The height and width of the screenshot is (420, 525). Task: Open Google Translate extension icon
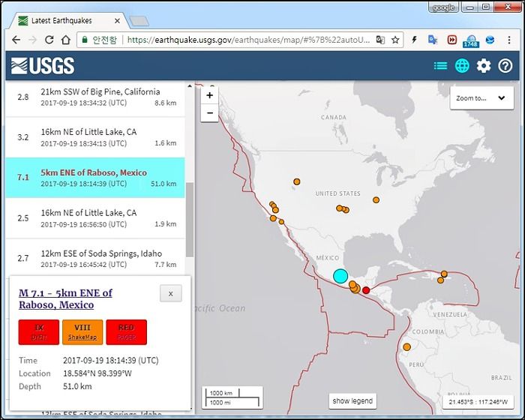pos(433,40)
